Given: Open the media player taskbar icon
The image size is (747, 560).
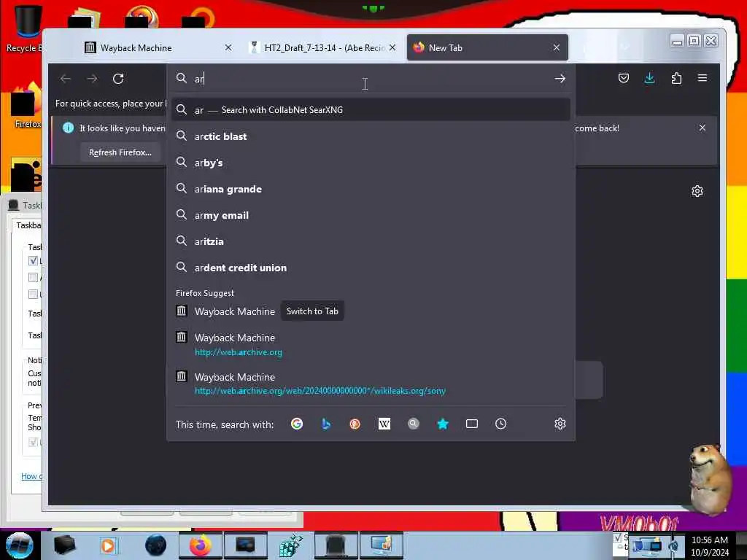Looking at the screenshot, I should (x=108, y=545).
